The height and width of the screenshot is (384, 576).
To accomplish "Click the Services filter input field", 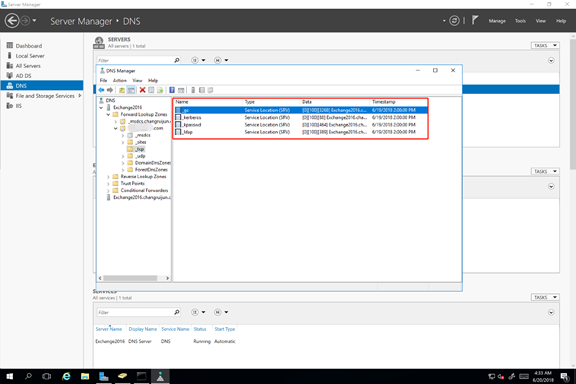I will (x=138, y=312).
